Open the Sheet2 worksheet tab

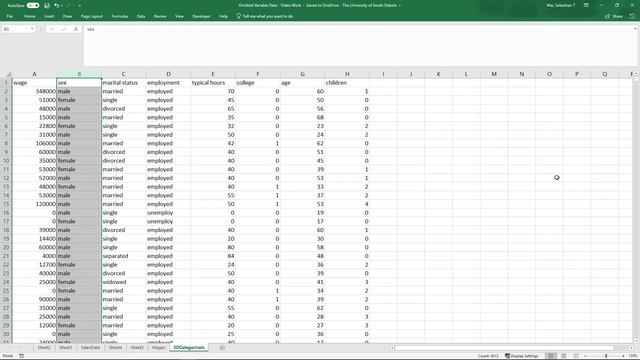44,348
